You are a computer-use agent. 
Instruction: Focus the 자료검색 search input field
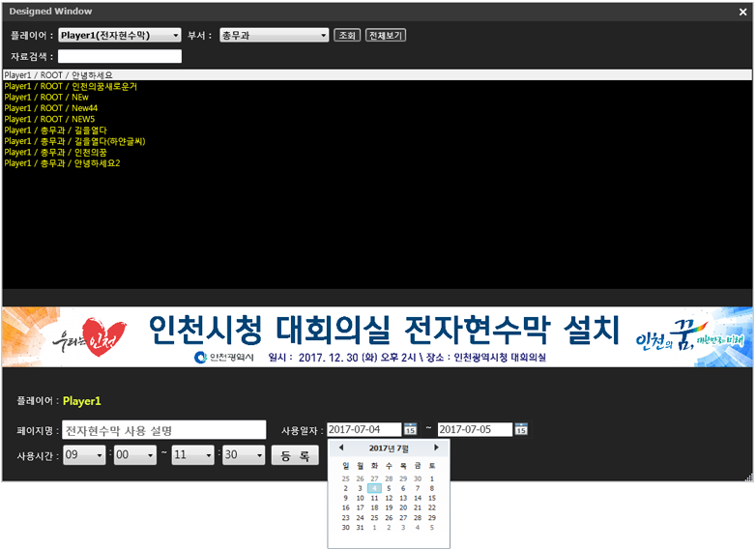tap(120, 56)
